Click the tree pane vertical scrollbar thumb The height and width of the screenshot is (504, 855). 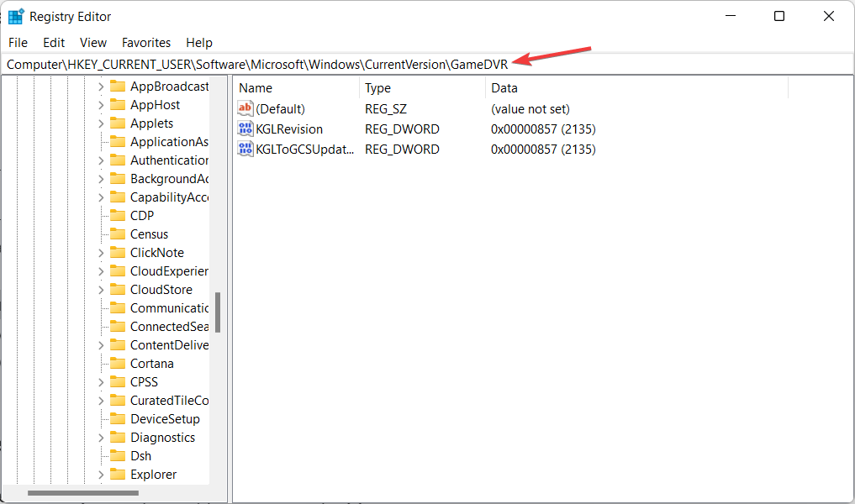(218, 312)
